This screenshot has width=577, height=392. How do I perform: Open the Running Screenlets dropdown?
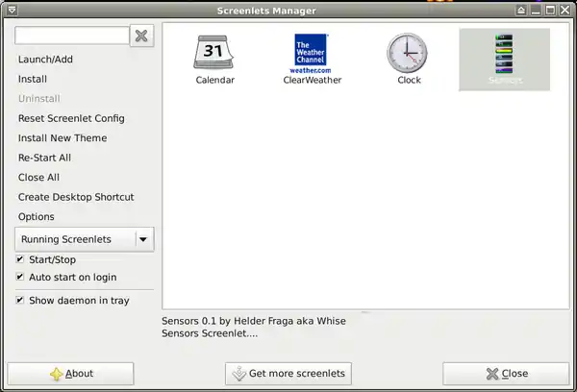tap(73, 239)
